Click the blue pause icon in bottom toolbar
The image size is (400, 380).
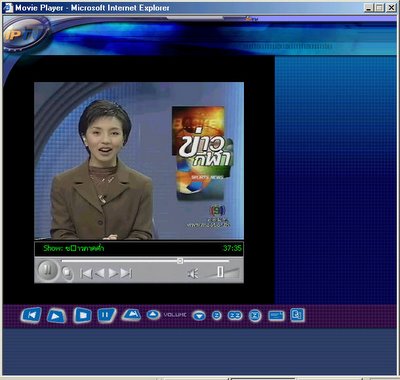coord(107,315)
